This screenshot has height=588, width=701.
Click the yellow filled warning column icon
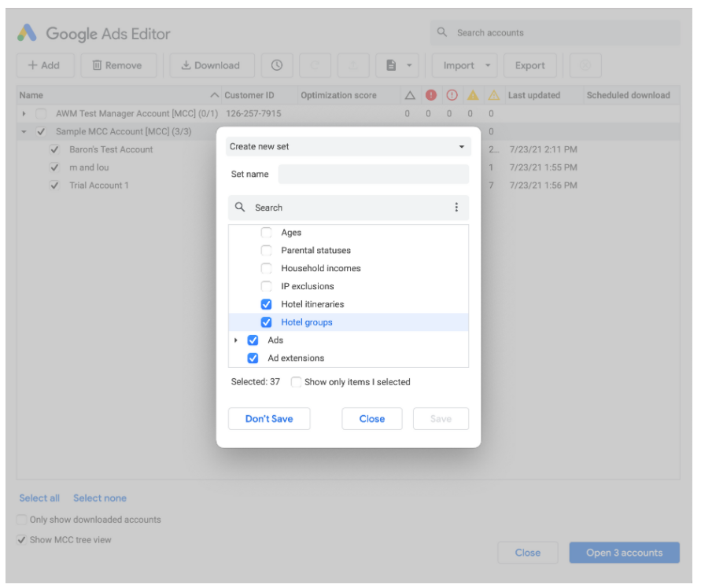click(x=473, y=94)
